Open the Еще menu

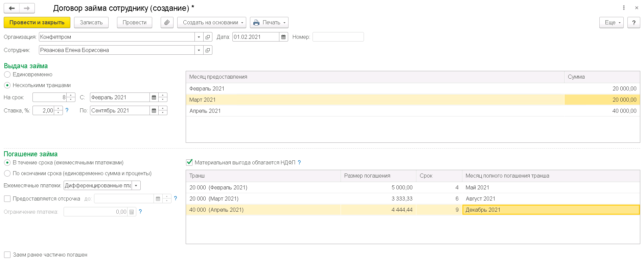612,23
